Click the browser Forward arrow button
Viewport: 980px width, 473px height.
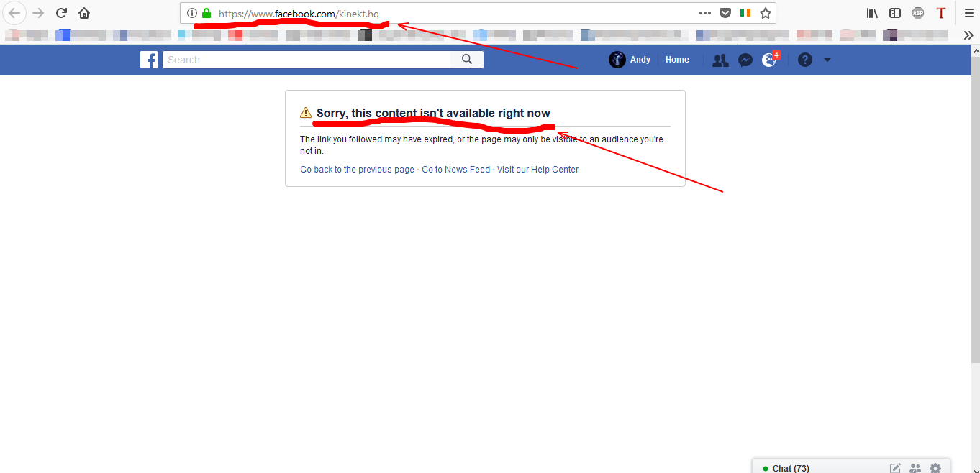[x=38, y=13]
